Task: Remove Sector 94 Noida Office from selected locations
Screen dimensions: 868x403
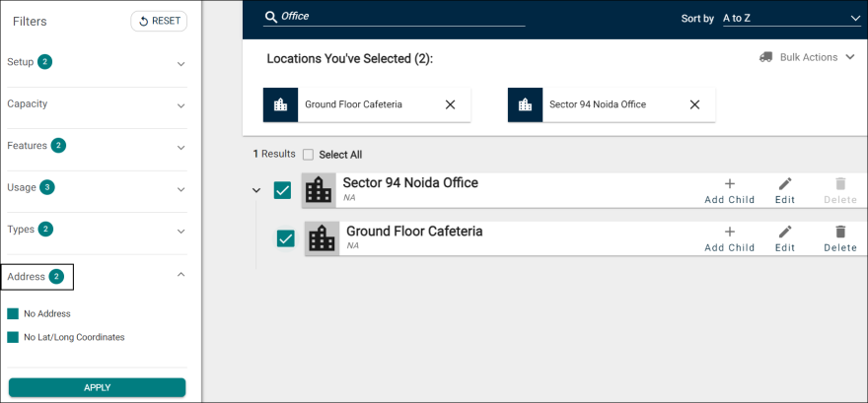Action: coord(694,104)
